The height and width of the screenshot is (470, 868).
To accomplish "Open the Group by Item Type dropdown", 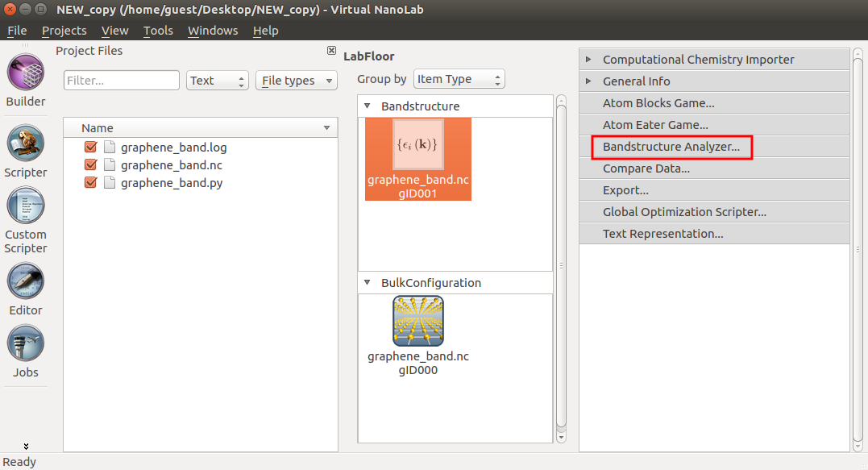I will [x=459, y=79].
